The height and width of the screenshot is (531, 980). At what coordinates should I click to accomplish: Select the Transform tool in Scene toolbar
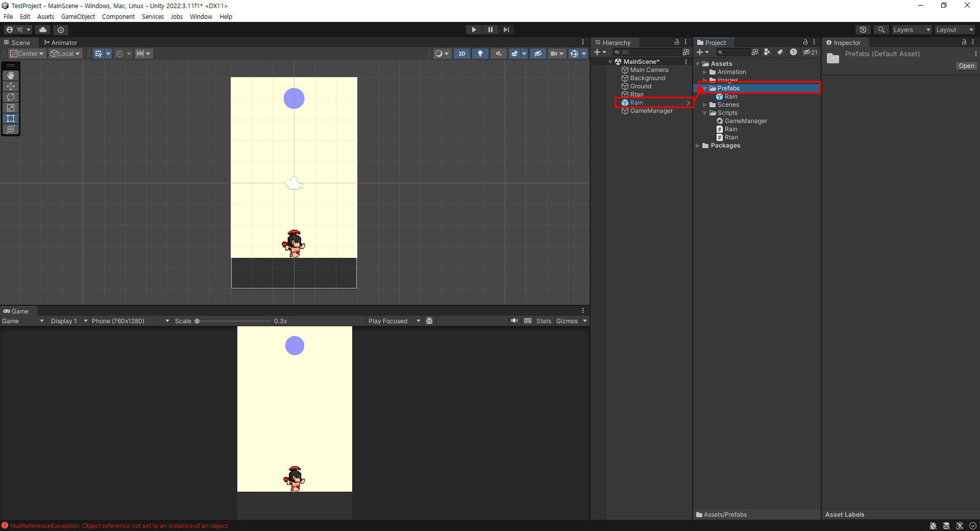point(11,129)
